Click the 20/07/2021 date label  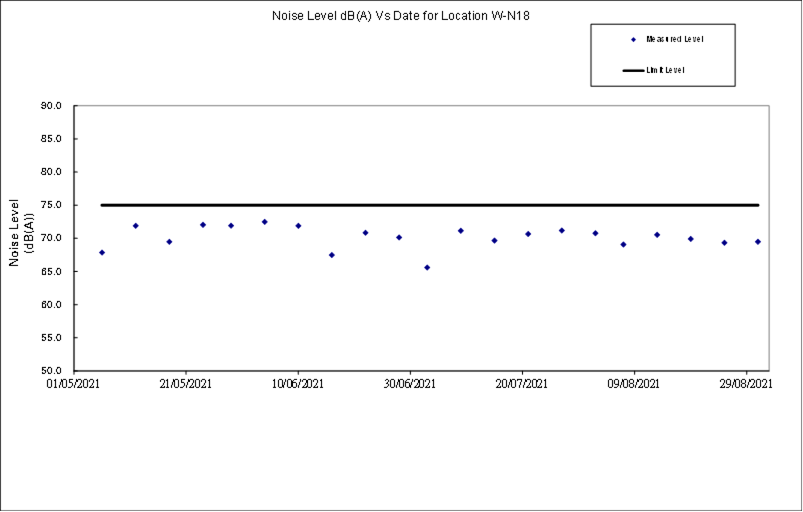coord(522,383)
